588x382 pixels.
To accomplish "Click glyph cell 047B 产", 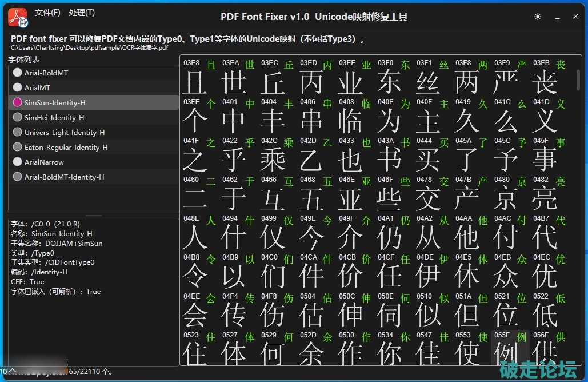I will click(x=472, y=193).
